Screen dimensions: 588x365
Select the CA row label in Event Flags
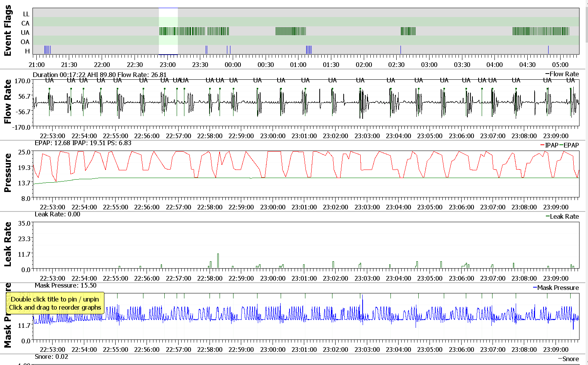coord(25,23)
